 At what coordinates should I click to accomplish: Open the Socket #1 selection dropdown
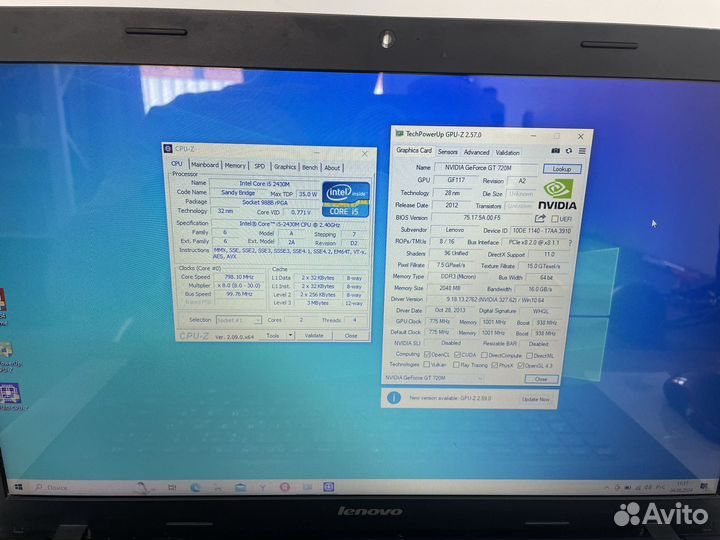pos(238,320)
